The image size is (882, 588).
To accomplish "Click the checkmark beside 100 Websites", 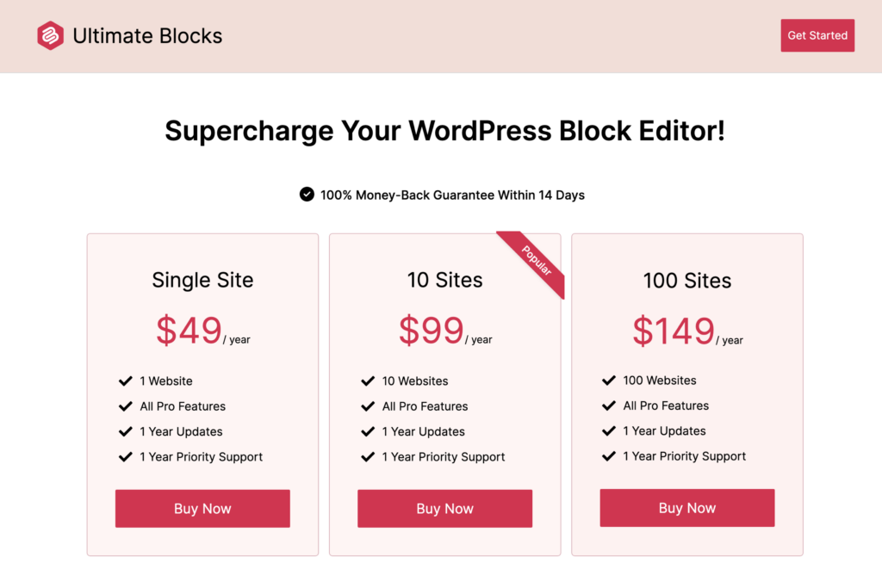I will 610,380.
